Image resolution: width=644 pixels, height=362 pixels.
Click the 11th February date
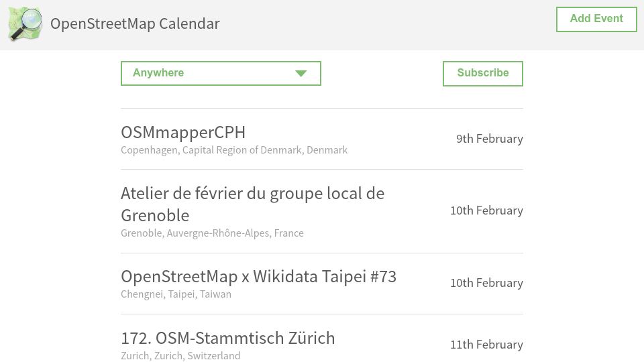(x=487, y=345)
